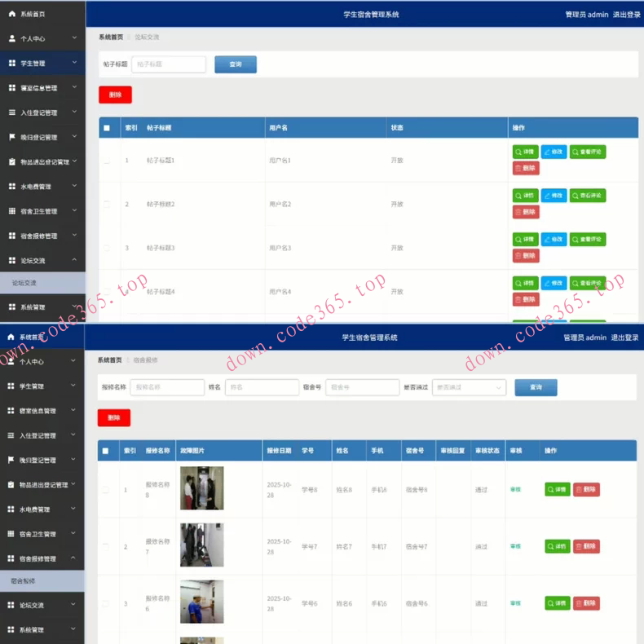This screenshot has height=644, width=644.
Task: Click the 宿舍卫生管理 table icon in the repair page sidebar
Action: pyautogui.click(x=11, y=534)
